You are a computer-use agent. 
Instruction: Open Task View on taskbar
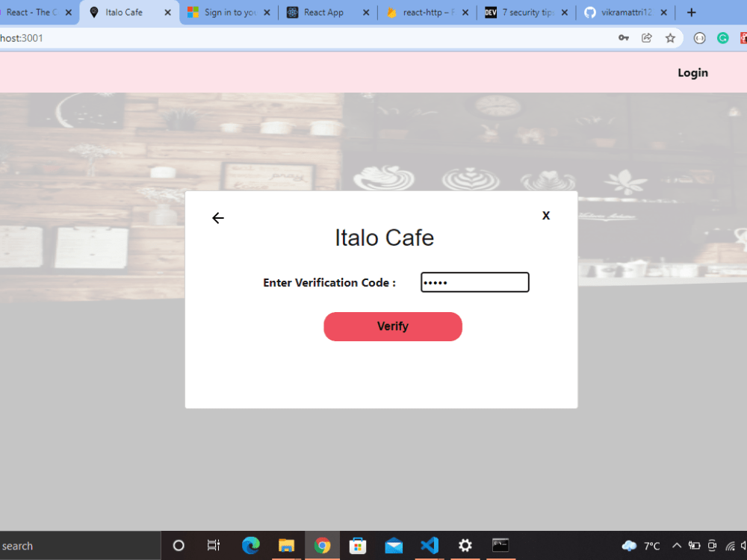[x=214, y=545]
